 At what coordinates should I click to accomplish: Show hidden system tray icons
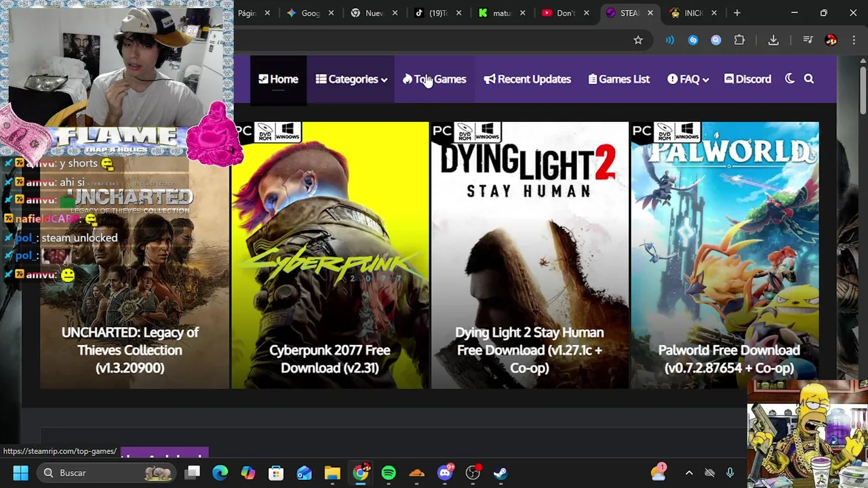click(689, 472)
